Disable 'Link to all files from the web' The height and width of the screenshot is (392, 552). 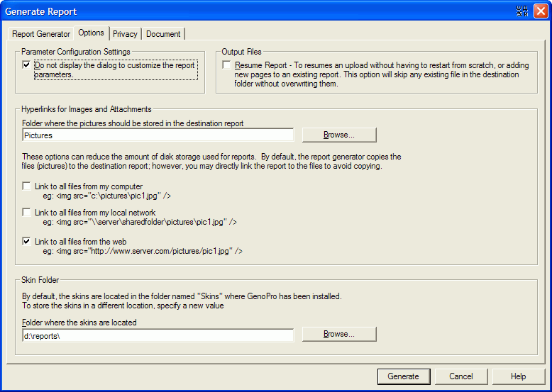pyautogui.click(x=27, y=242)
